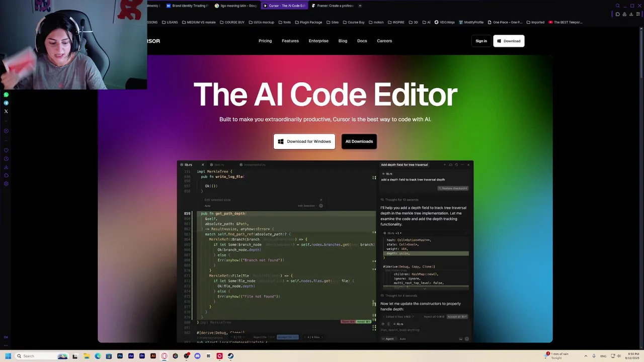
Task: Open File Explorer from the taskbar
Action: click(87, 356)
